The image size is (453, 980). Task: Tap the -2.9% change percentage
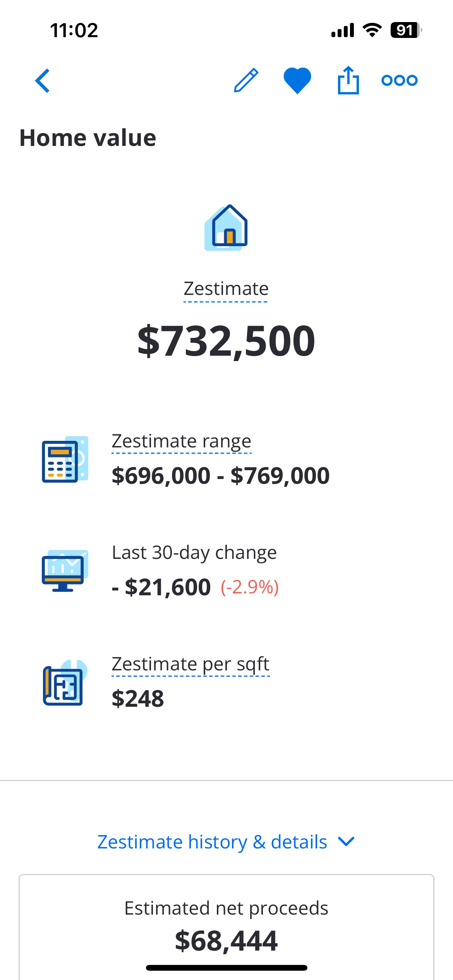point(250,588)
